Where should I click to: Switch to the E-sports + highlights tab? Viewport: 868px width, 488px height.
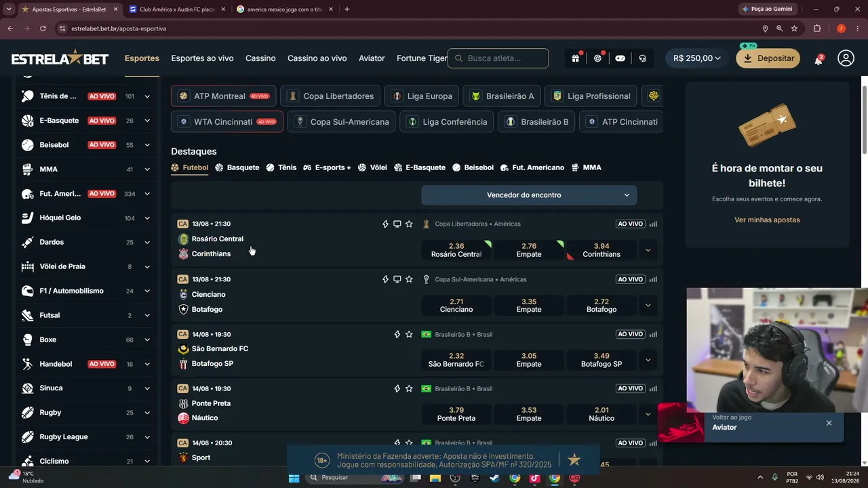pyautogui.click(x=327, y=167)
